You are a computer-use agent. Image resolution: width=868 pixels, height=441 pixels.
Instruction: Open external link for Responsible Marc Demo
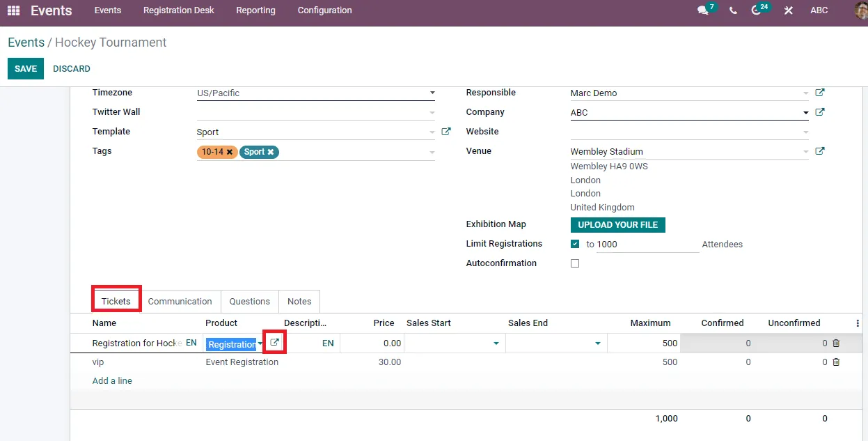tap(820, 93)
